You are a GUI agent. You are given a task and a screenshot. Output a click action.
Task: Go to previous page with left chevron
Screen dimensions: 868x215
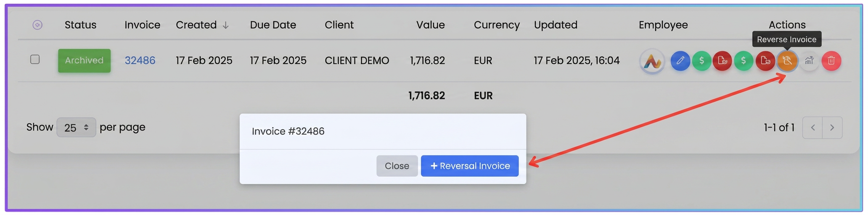pyautogui.click(x=812, y=128)
